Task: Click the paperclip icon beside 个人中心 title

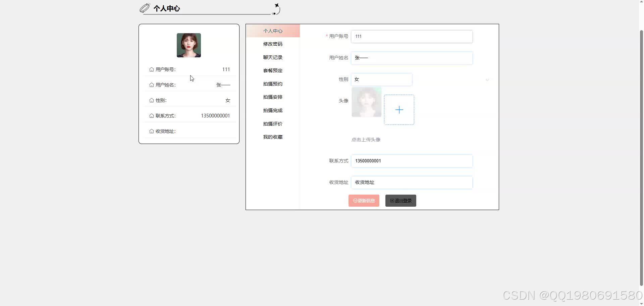Action: click(144, 8)
